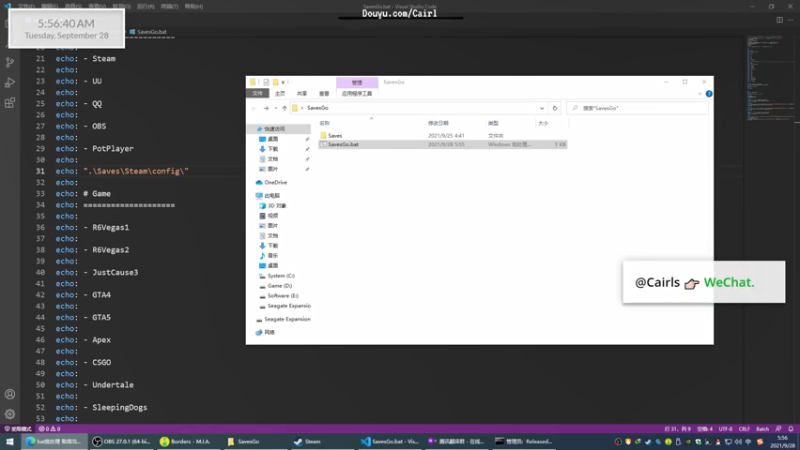Open the Manage gear in VS Code
Image resolution: width=800 pixels, height=450 pixels.
coord(10,414)
